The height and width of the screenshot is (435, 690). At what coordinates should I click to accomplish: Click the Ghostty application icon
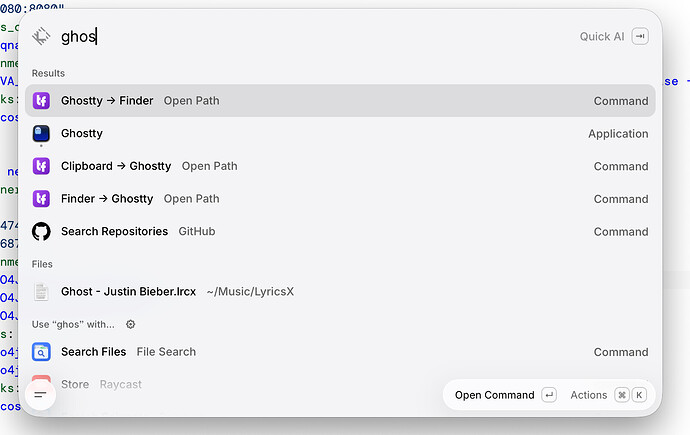(x=41, y=134)
